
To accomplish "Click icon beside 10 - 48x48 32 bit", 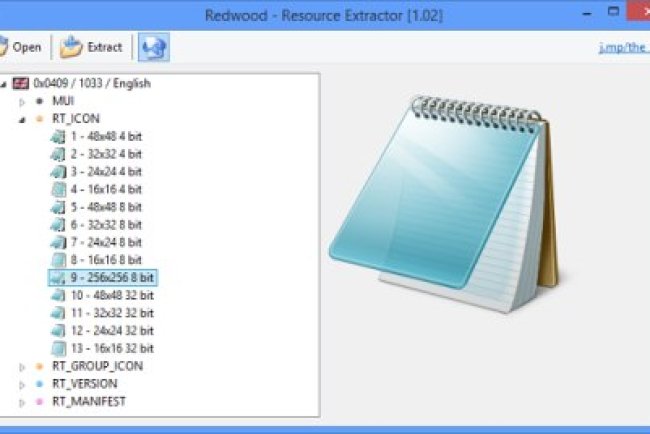I will tap(58, 295).
